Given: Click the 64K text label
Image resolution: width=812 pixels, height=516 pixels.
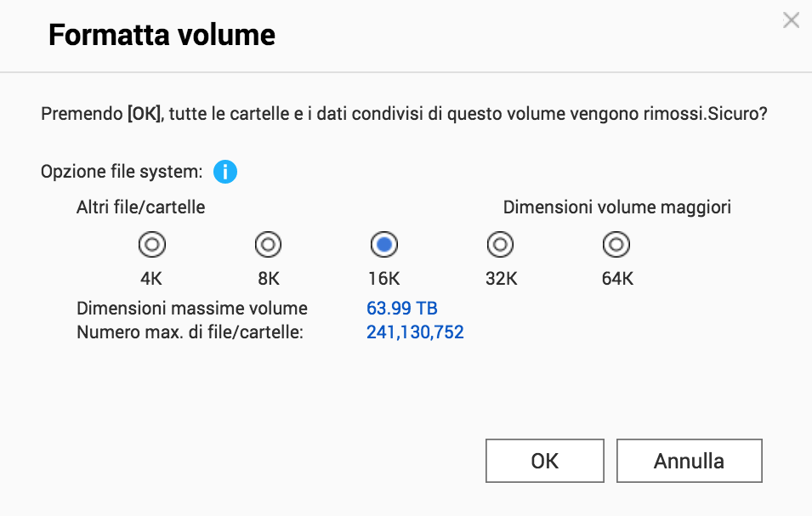Looking at the screenshot, I should pos(616,278).
